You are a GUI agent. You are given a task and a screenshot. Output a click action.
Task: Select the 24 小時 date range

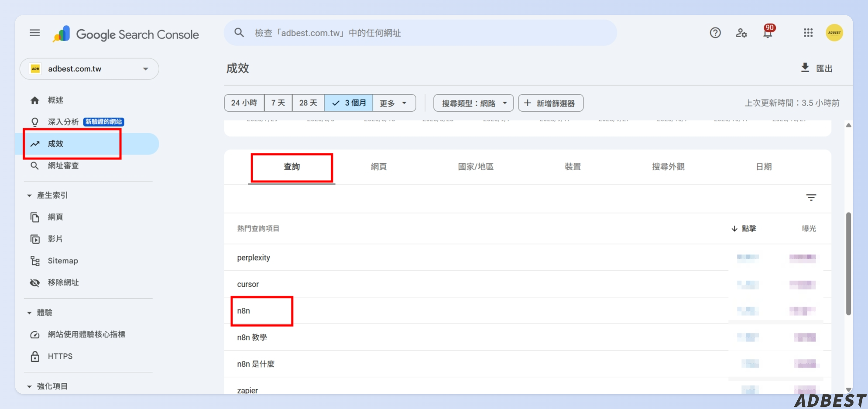(244, 103)
